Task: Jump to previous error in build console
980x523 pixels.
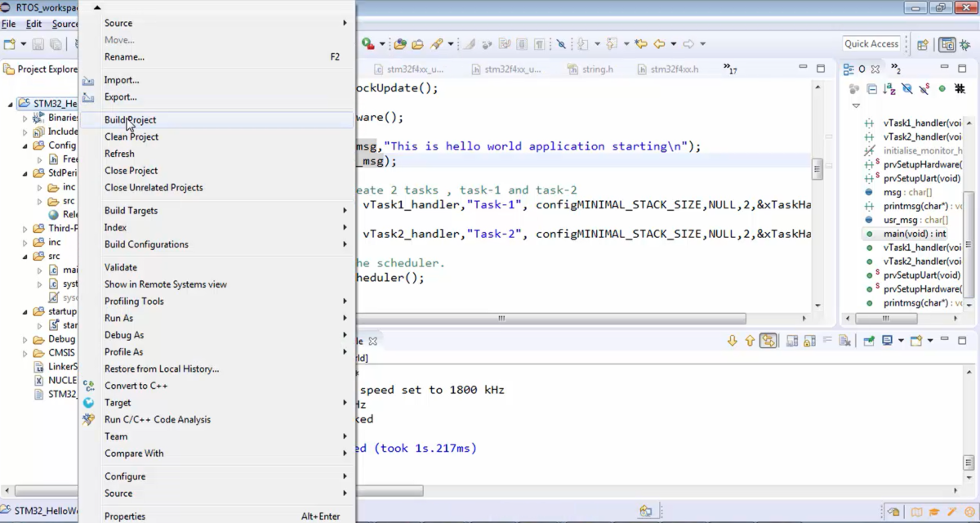Action: point(749,341)
